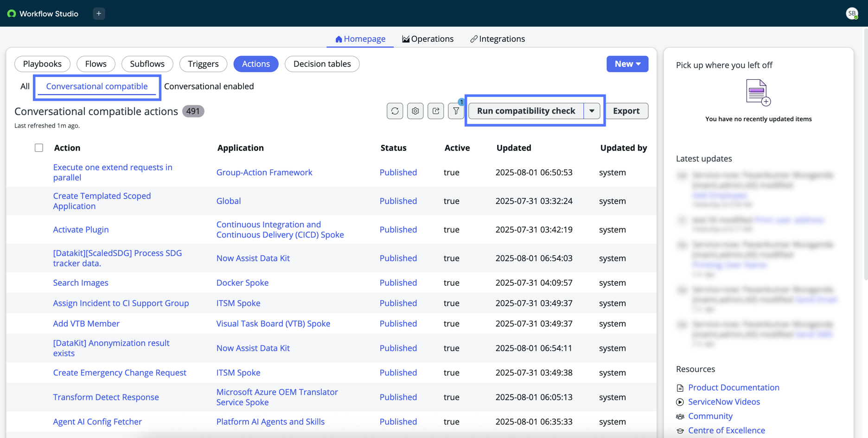Click the Workflow Studio logo icon
868x438 pixels.
click(12, 13)
